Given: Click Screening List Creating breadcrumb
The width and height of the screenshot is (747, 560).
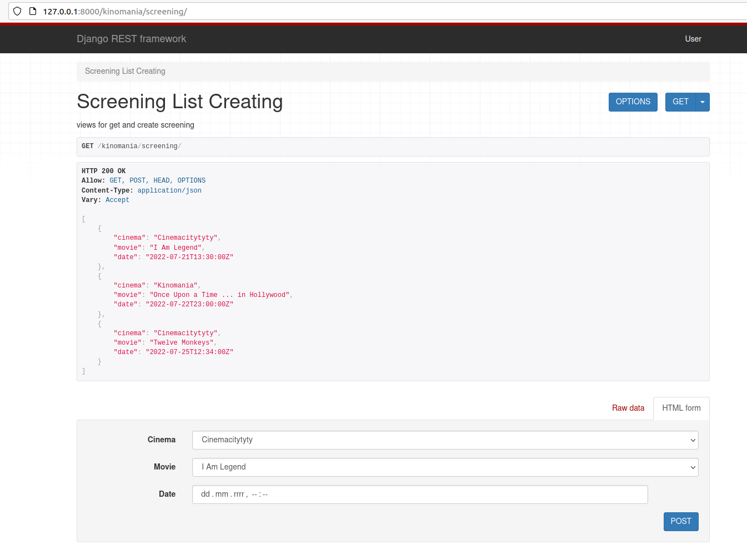Looking at the screenshot, I should [x=125, y=71].
